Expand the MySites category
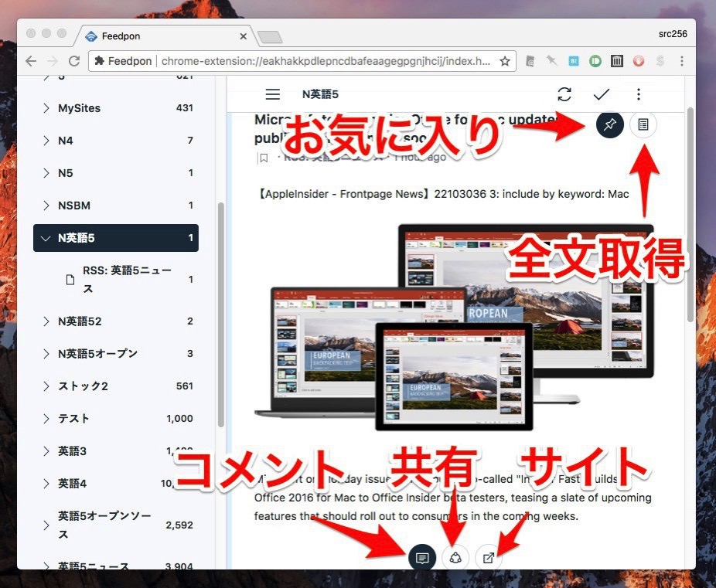The height and width of the screenshot is (588, 716). (x=46, y=108)
